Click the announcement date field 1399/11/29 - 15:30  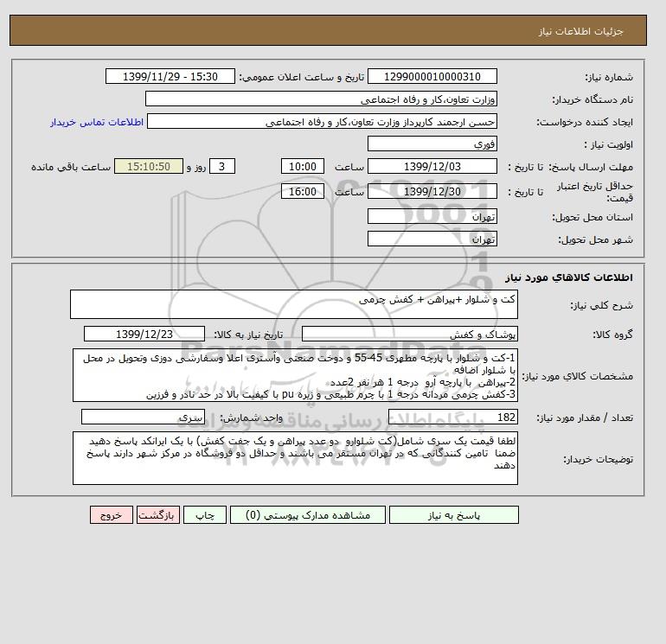[x=170, y=76]
